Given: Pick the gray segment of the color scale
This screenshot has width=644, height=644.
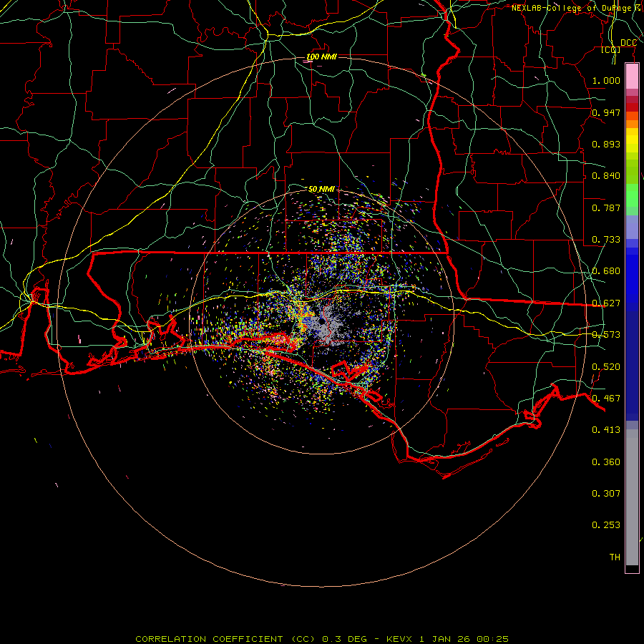Looking at the screenshot, I should [632, 497].
